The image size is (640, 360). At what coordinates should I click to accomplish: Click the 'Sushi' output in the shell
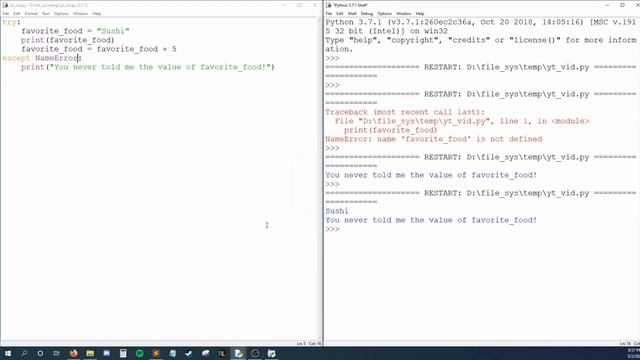click(337, 211)
